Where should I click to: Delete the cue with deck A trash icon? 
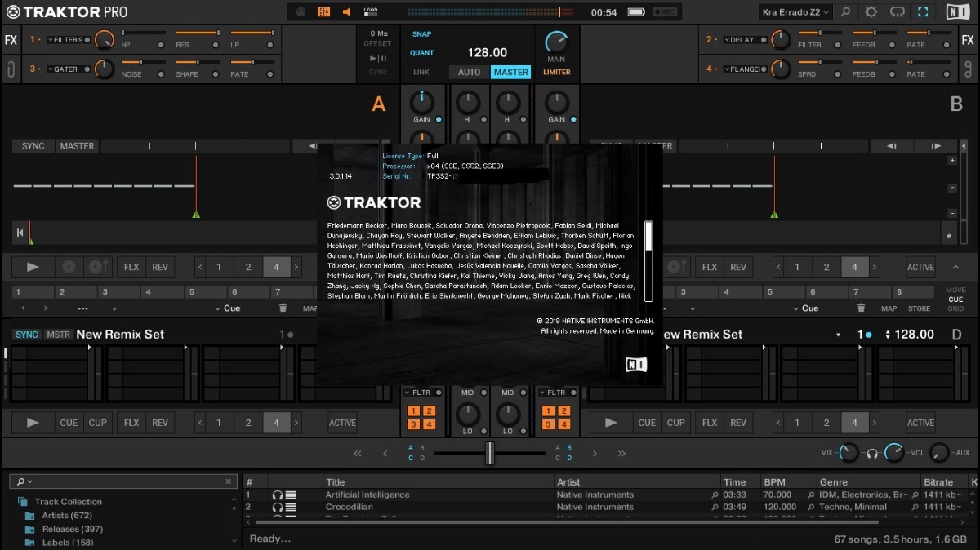coord(283,308)
